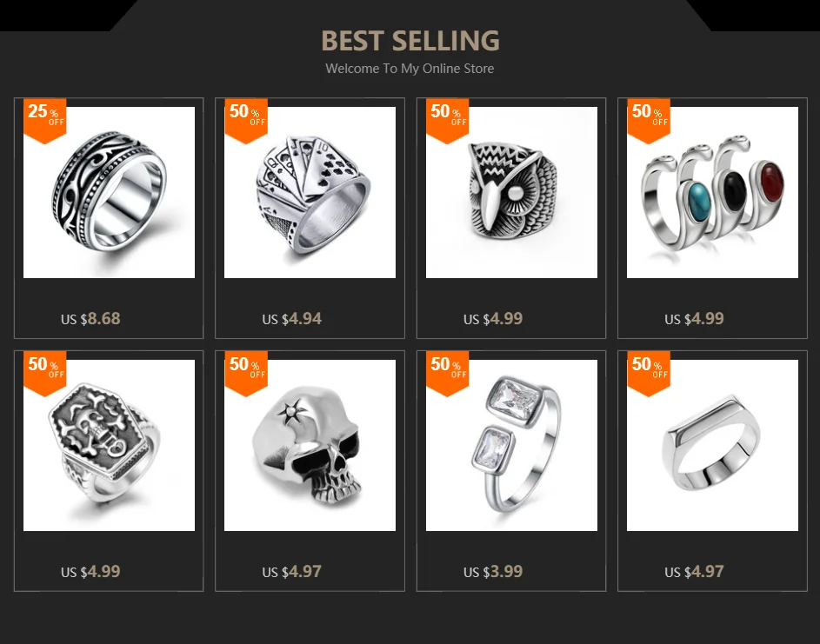
Task: Click the Welcome To My Online Store text
Action: 410,69
